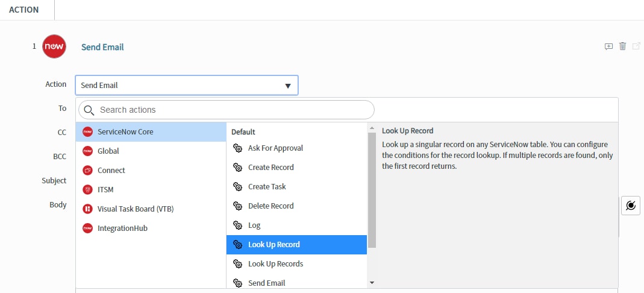Click gears icon beside Create Task
The width and height of the screenshot is (644, 293).
pos(237,186)
